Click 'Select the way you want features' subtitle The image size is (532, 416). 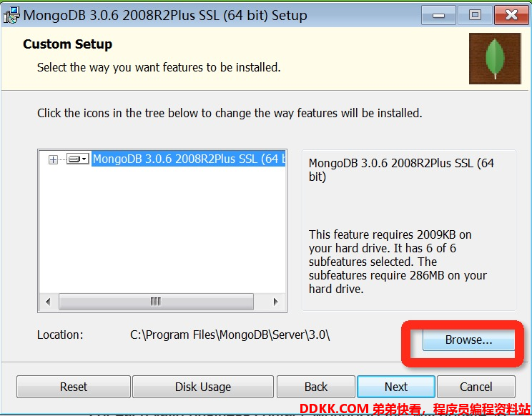pyautogui.click(x=159, y=67)
